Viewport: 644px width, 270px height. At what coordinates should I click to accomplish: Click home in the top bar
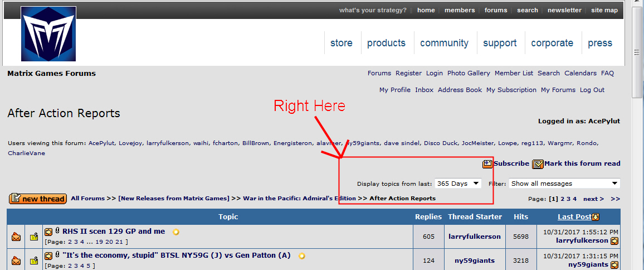click(x=426, y=10)
